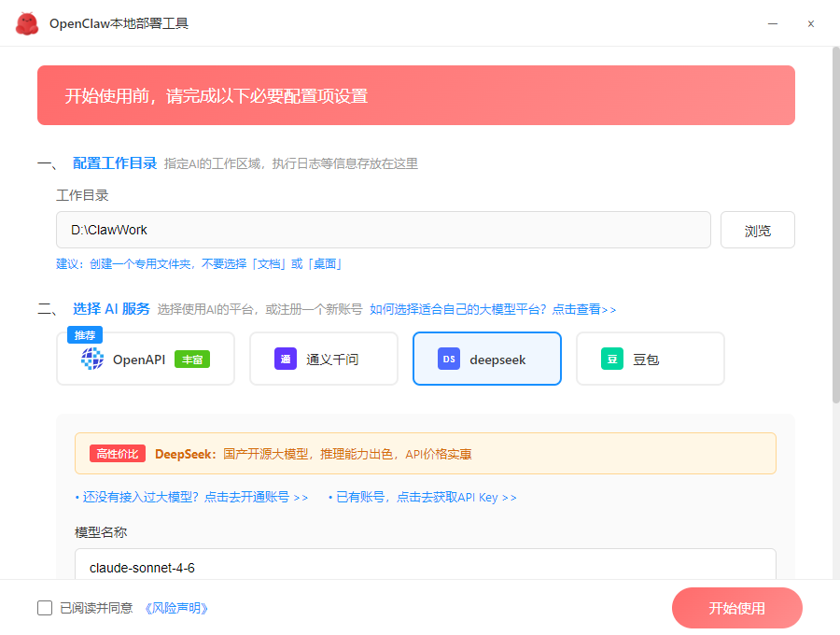840x635 pixels.
Task: Click the blue 推荐 recommended tag
Action: coord(85,335)
